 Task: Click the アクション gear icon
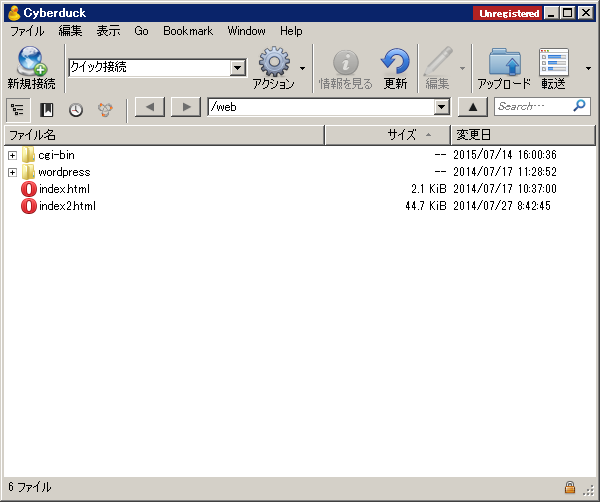(x=274, y=62)
